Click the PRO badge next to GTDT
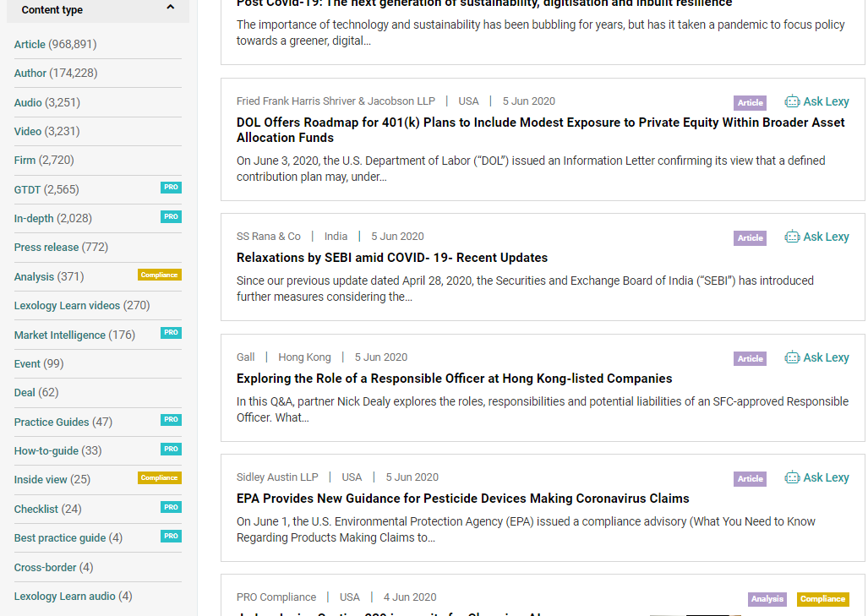 point(171,188)
